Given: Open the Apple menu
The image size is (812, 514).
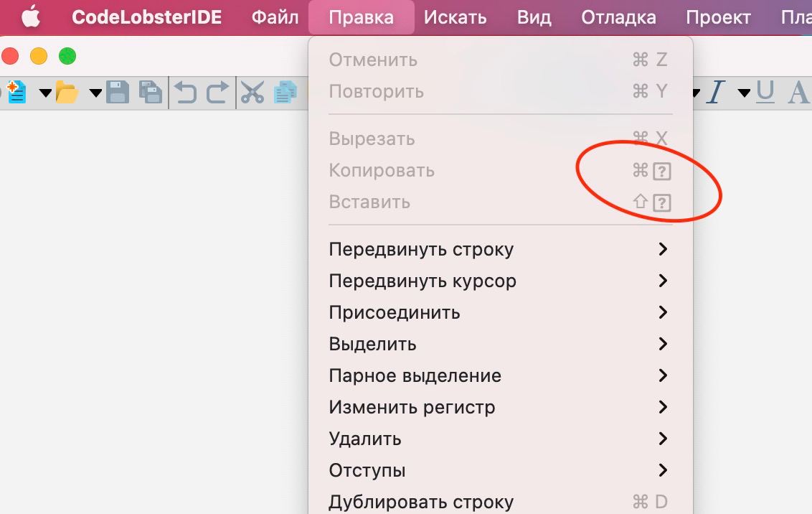Looking at the screenshot, I should [x=31, y=17].
